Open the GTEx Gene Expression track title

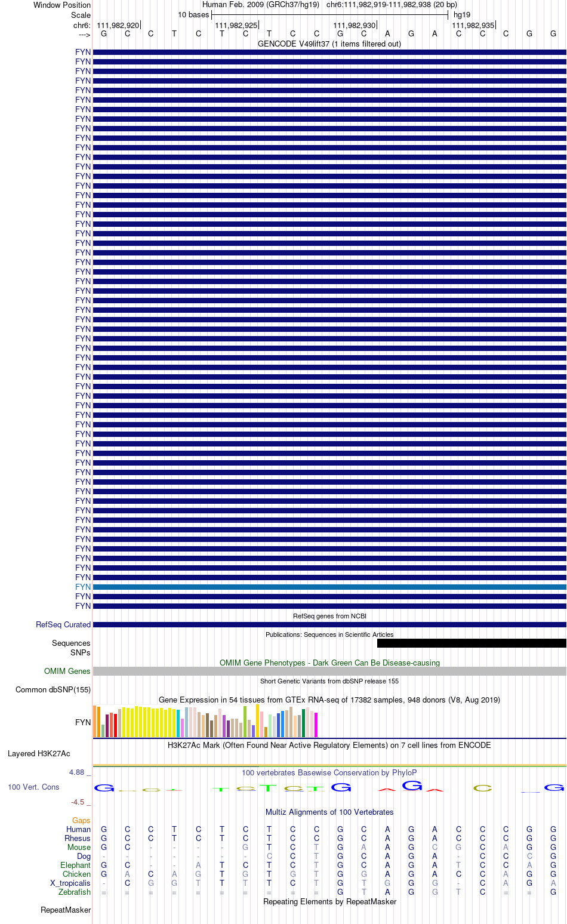329,700
